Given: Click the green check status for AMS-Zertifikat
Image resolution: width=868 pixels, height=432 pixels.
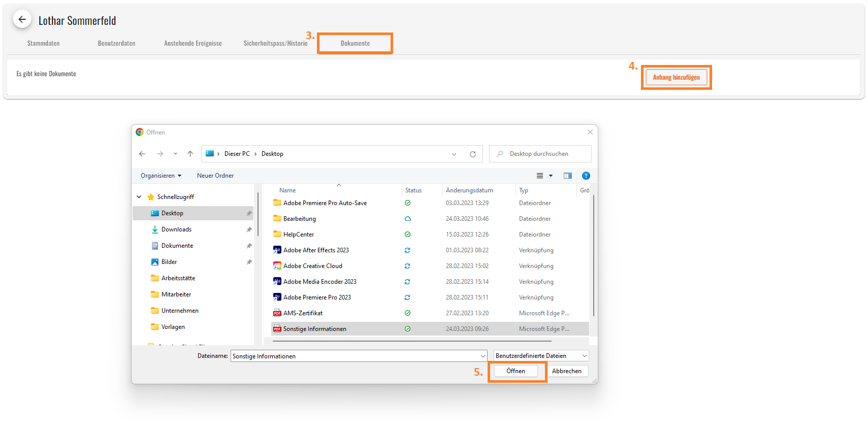Looking at the screenshot, I should [407, 313].
